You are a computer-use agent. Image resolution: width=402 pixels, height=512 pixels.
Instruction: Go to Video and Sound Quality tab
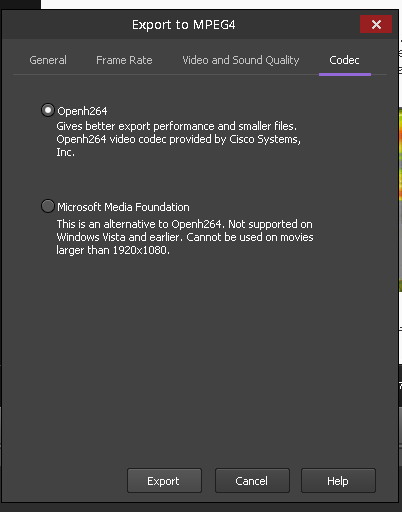(240, 60)
